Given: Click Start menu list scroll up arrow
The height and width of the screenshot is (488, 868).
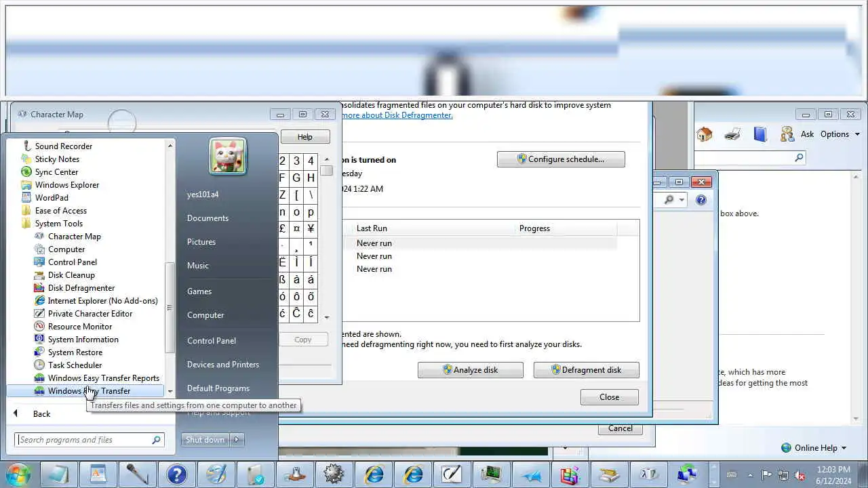Looking at the screenshot, I should pyautogui.click(x=170, y=145).
